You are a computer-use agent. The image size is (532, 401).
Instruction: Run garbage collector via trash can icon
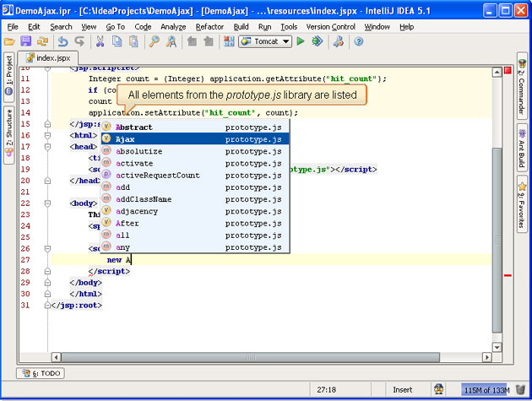518,389
